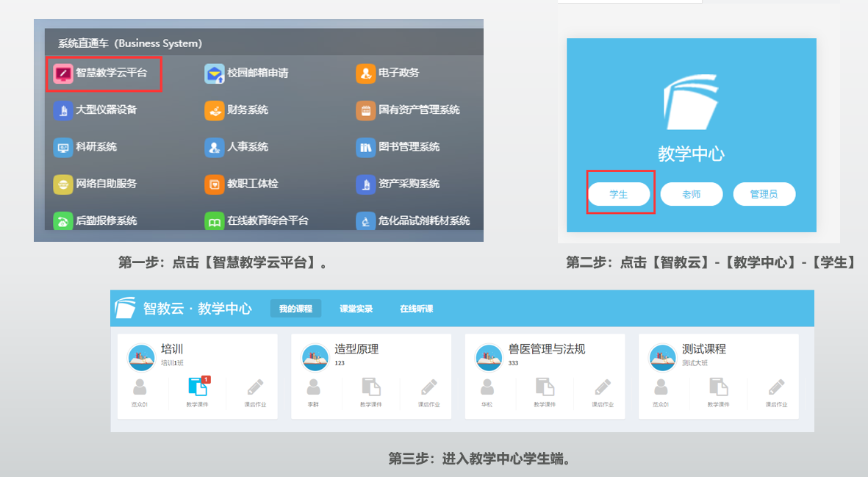The image size is (868, 477).
Task: Click the 造型原理 course avatar thumbnail
Action: coord(315,357)
